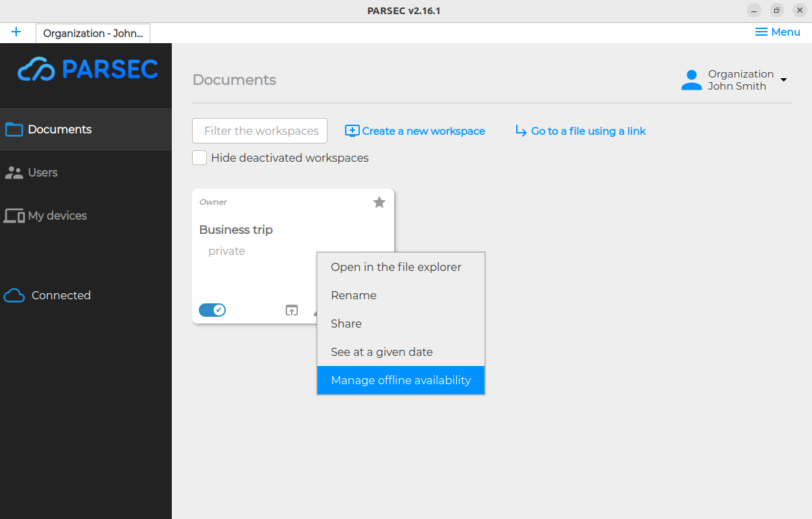
Task: Click the plus icon to add a new tab
Action: (x=16, y=32)
